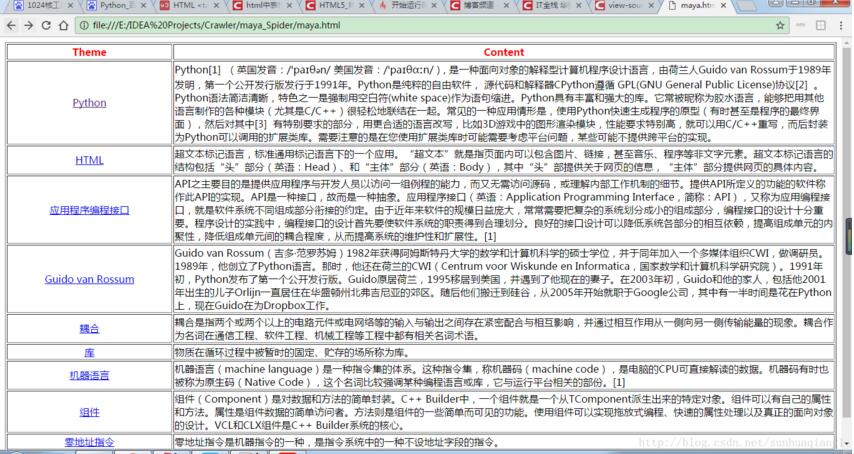Open the 组件 link
Viewport: 854px width, 454px height.
point(89,412)
